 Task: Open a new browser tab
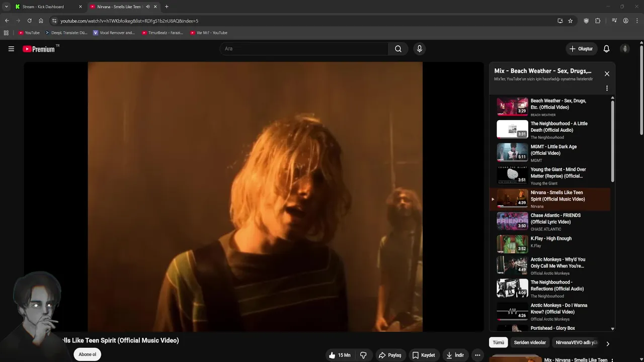click(167, 7)
